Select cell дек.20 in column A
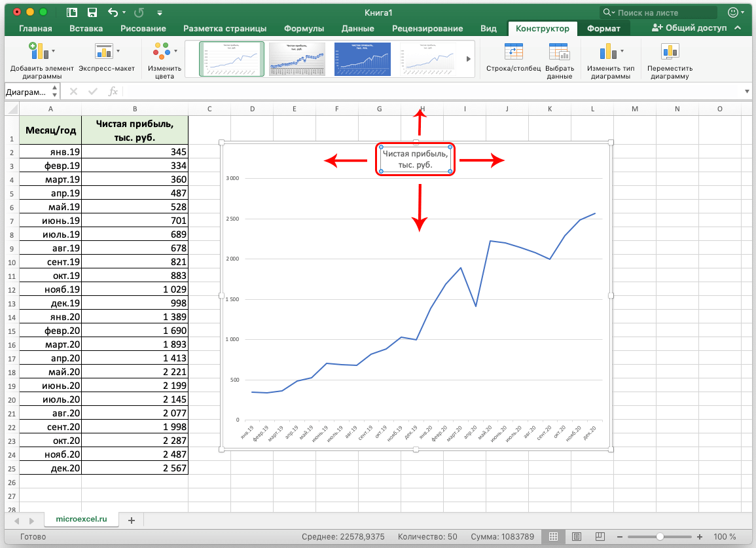Image resolution: width=756 pixels, height=548 pixels. click(50, 468)
